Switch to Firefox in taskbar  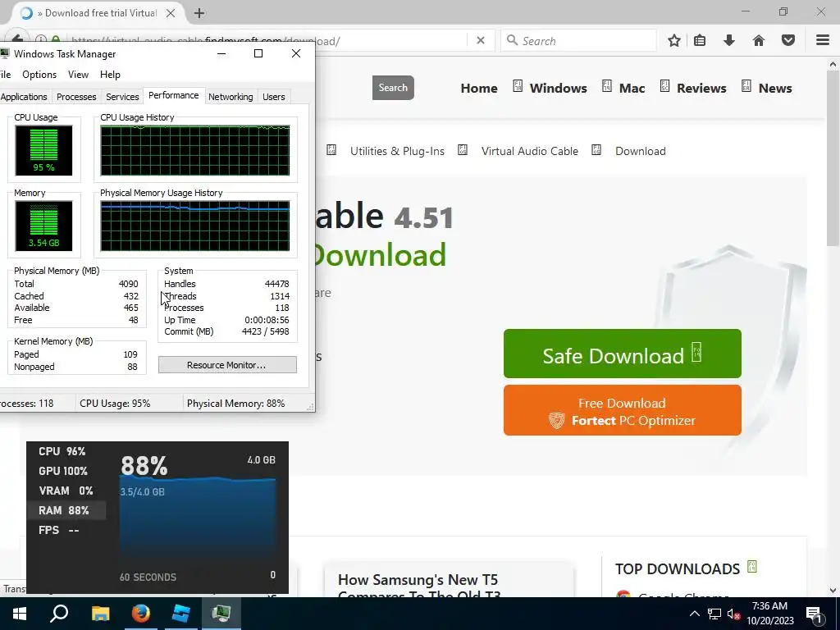[x=141, y=614]
